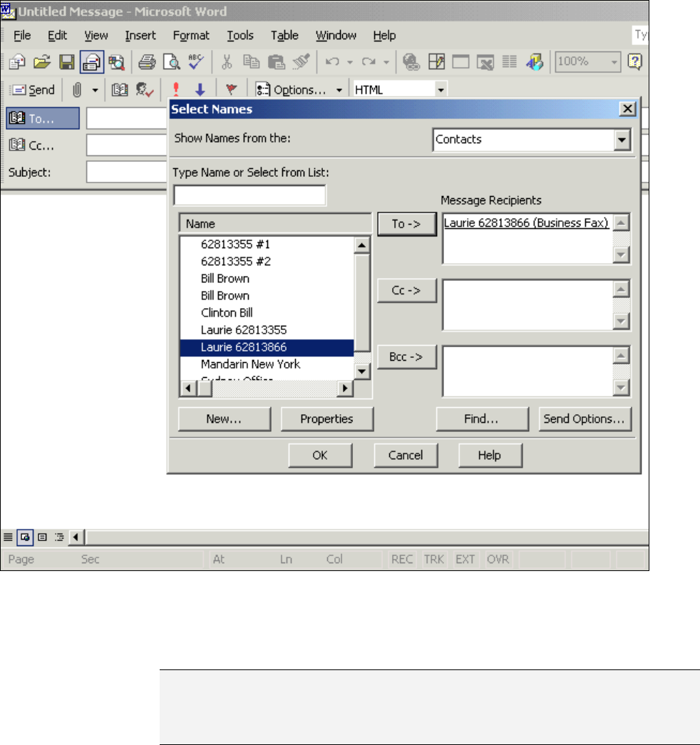The width and height of the screenshot is (700, 745).
Task: Click the Undo arrow icon
Action: pyautogui.click(x=332, y=62)
